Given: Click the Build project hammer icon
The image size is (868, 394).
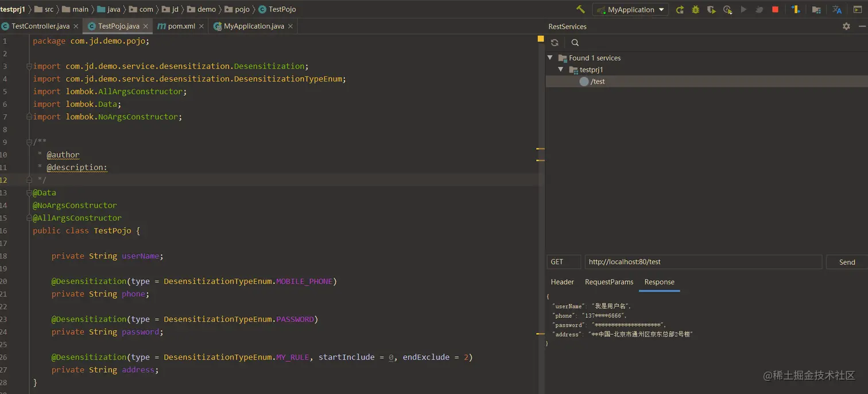Looking at the screenshot, I should pyautogui.click(x=580, y=9).
